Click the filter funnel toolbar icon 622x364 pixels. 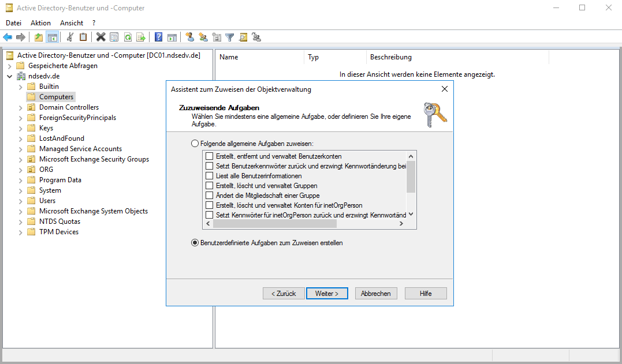point(230,37)
